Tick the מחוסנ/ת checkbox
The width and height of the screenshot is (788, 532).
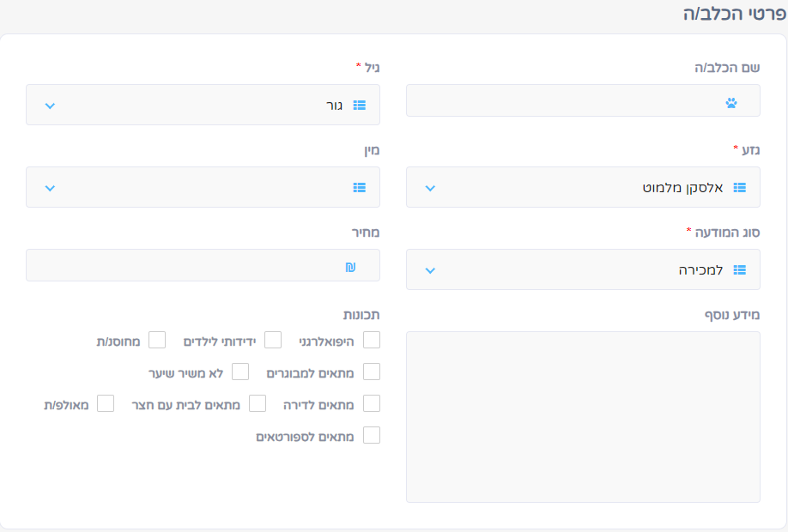pos(157,340)
